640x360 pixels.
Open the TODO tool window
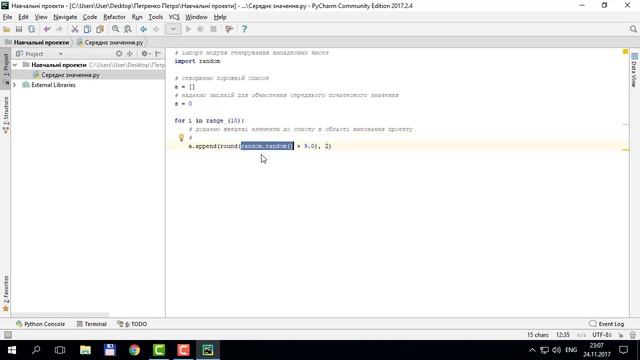[132, 324]
